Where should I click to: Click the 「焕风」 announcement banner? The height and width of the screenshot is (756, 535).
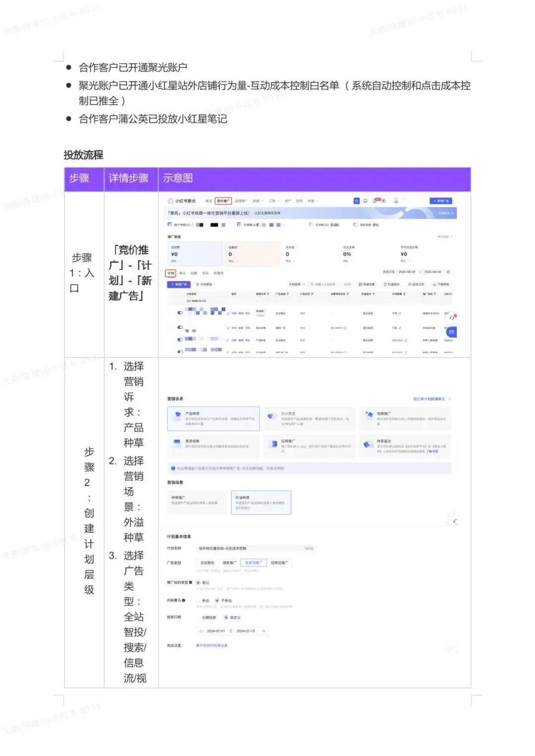[x=311, y=213]
